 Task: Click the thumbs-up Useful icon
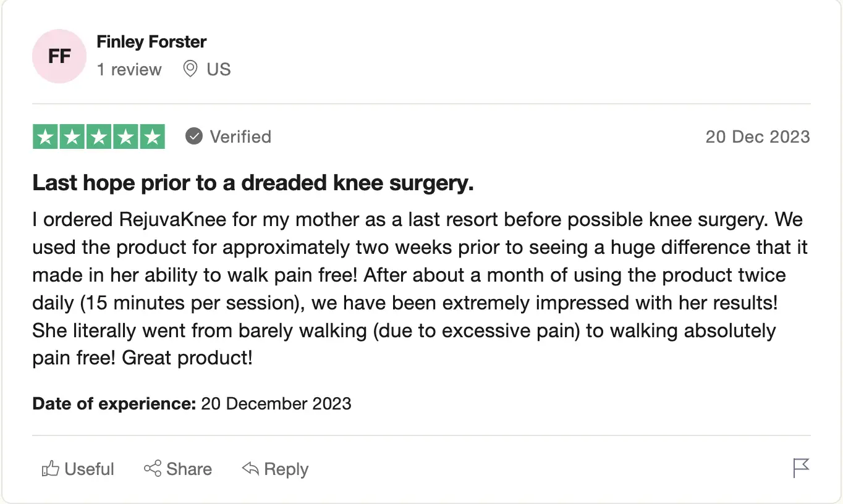(50, 469)
